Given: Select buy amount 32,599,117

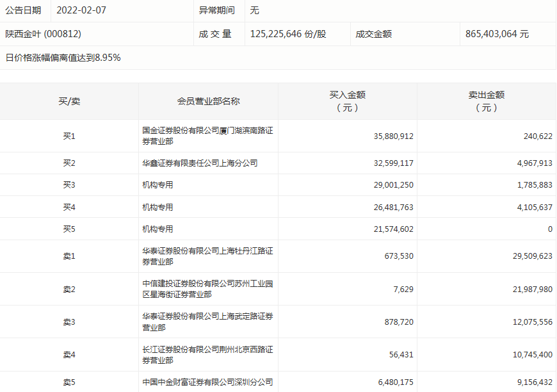Looking at the screenshot, I should (393, 163).
